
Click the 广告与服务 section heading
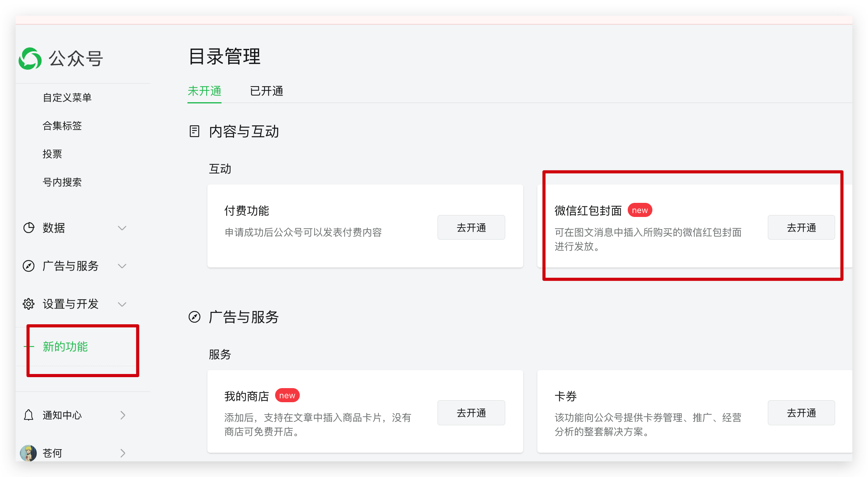(x=244, y=317)
